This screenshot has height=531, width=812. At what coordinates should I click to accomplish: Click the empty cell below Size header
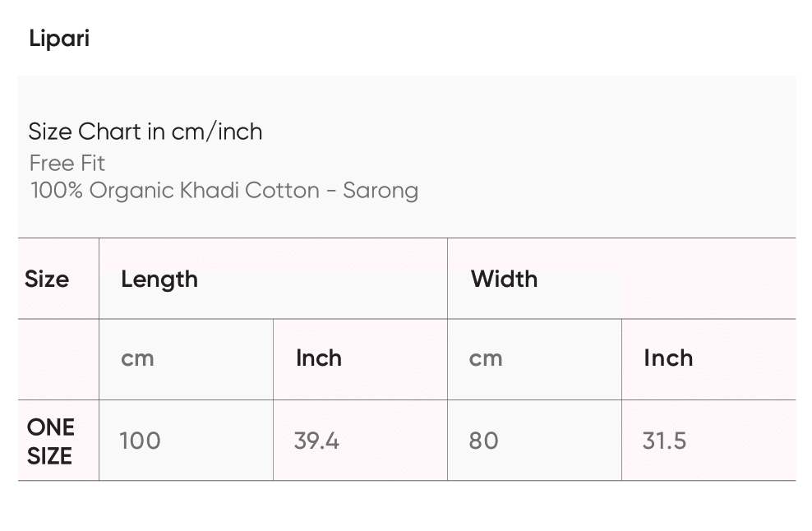click(x=58, y=359)
